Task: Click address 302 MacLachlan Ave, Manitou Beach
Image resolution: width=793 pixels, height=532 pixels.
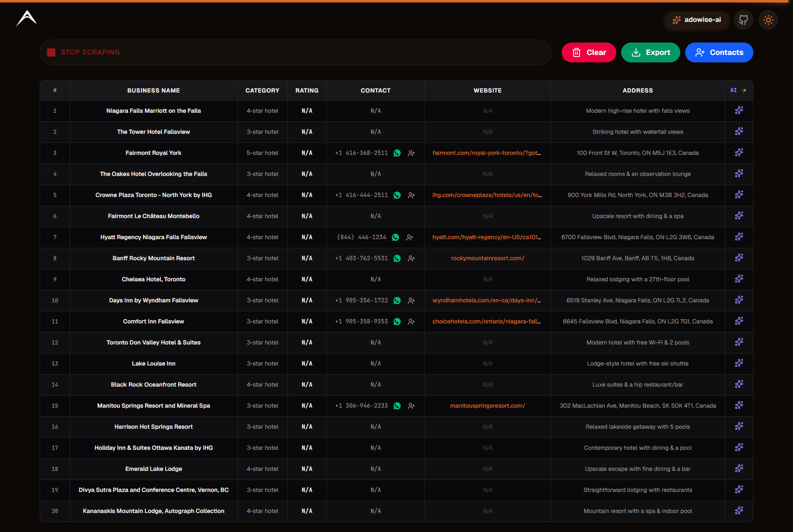Action: coord(638,406)
